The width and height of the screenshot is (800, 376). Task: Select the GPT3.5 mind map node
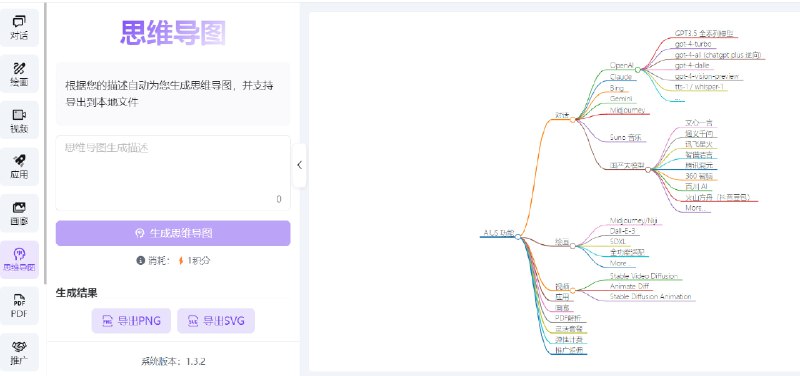pos(704,33)
